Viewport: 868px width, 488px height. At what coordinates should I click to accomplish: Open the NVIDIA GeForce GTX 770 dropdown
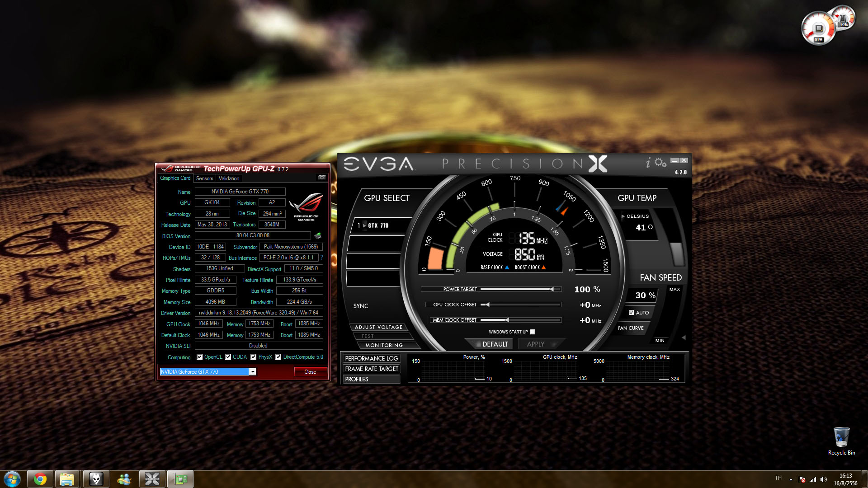pyautogui.click(x=253, y=371)
